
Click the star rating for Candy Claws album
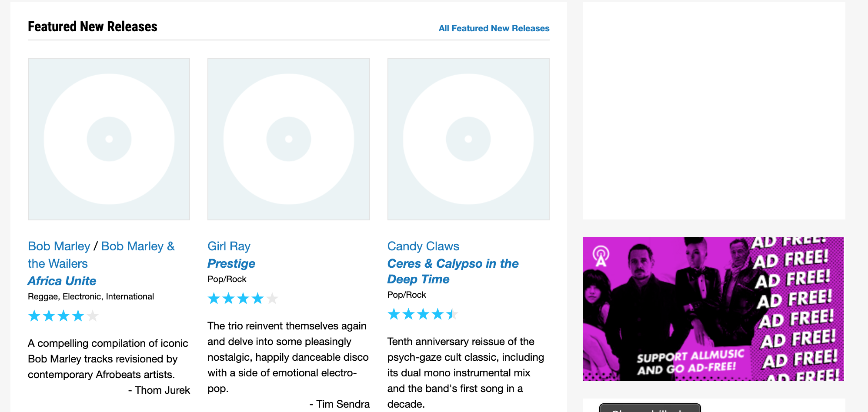pos(423,314)
